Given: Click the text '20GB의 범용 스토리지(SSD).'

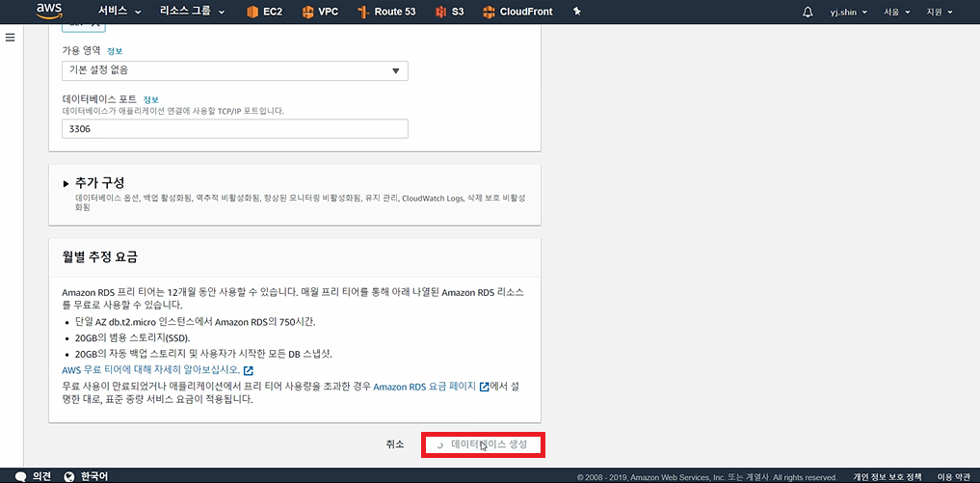Looking at the screenshot, I should click(133, 337).
